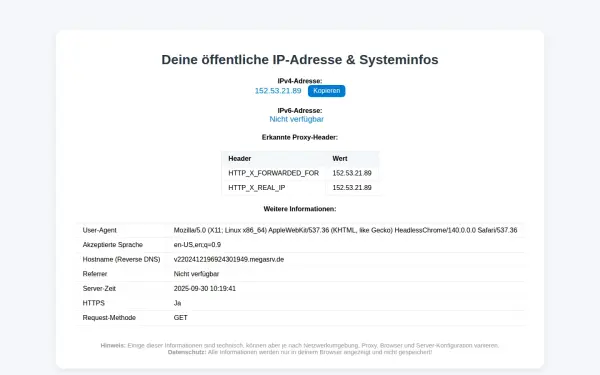Click the Kopieren button

point(326,91)
